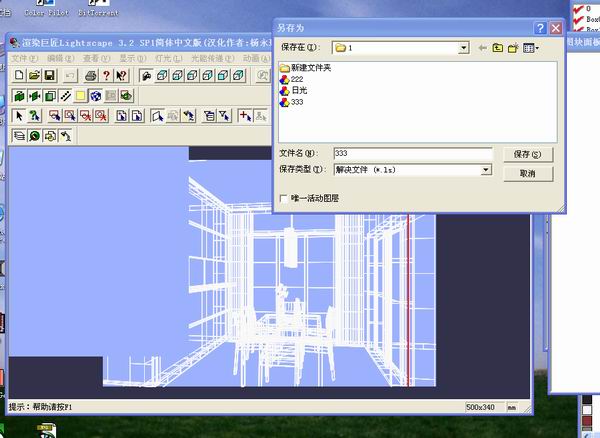600x438 pixels.
Task: Open the 显示(D) menu
Action: point(132,59)
